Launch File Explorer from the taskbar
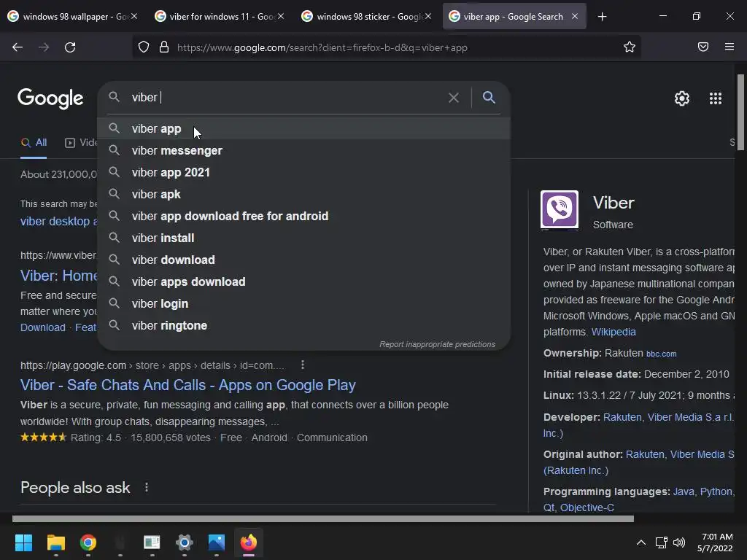The image size is (747, 560). [x=55, y=542]
